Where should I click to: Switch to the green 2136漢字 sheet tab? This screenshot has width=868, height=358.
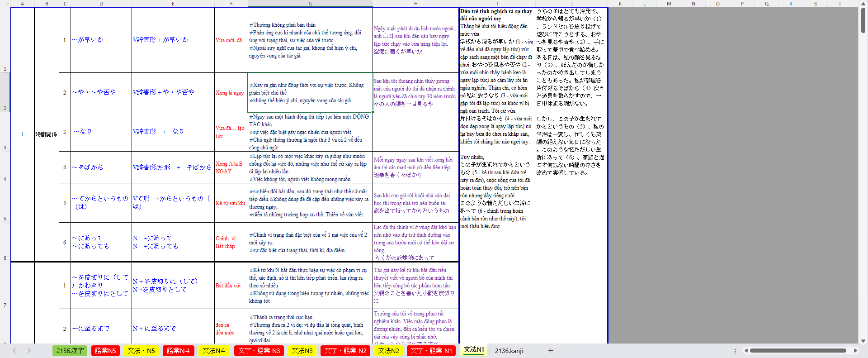point(70,351)
